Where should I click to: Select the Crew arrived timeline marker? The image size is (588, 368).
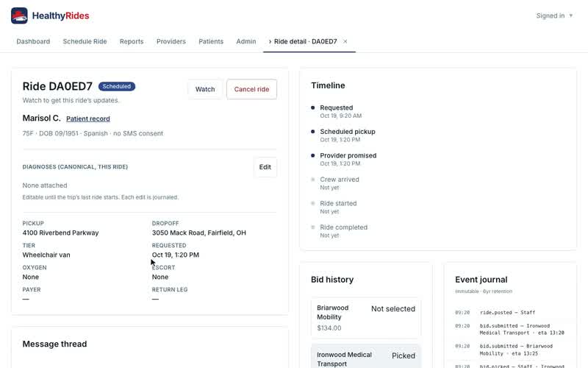click(x=313, y=180)
